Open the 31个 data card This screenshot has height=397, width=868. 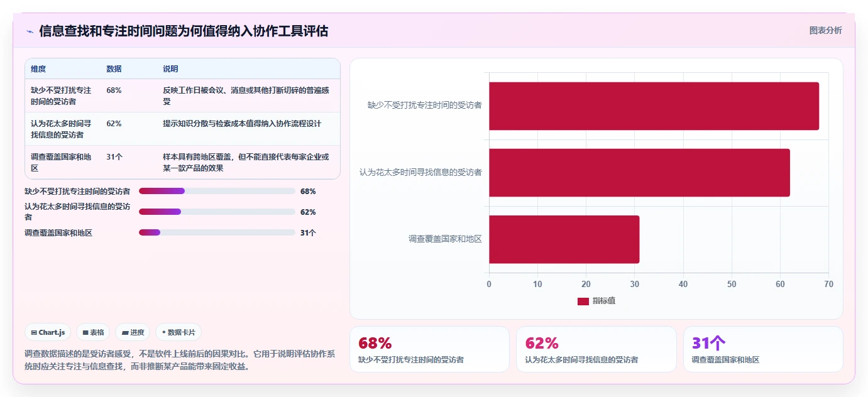pos(763,349)
